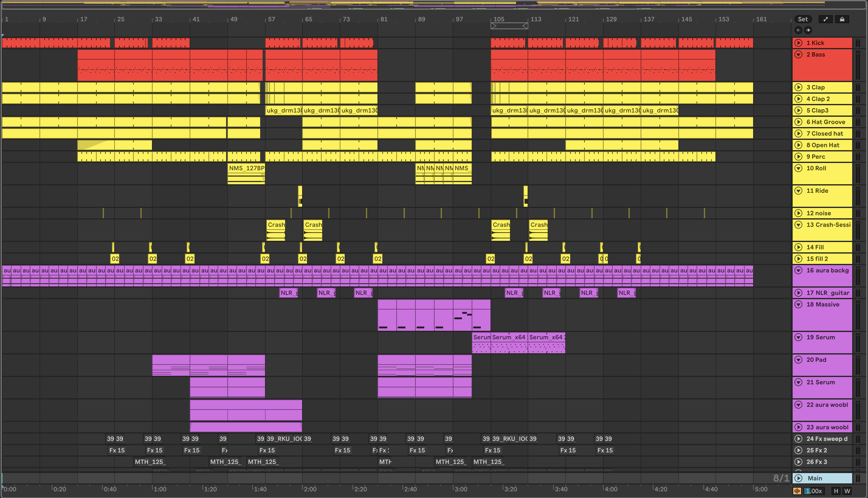Click the Main track meter

[x=858, y=478]
